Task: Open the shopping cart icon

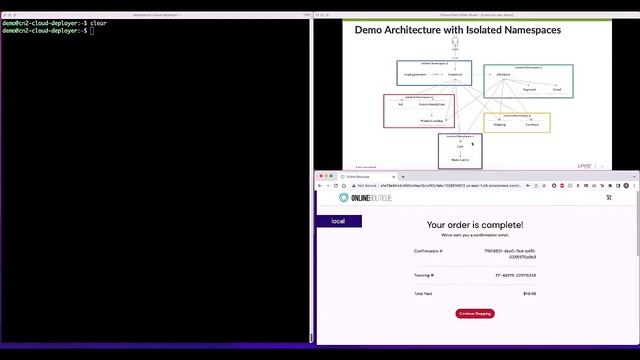Action: [609, 198]
